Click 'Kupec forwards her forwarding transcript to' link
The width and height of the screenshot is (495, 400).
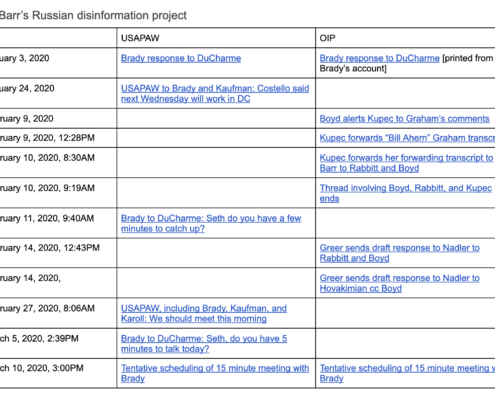[x=406, y=163]
